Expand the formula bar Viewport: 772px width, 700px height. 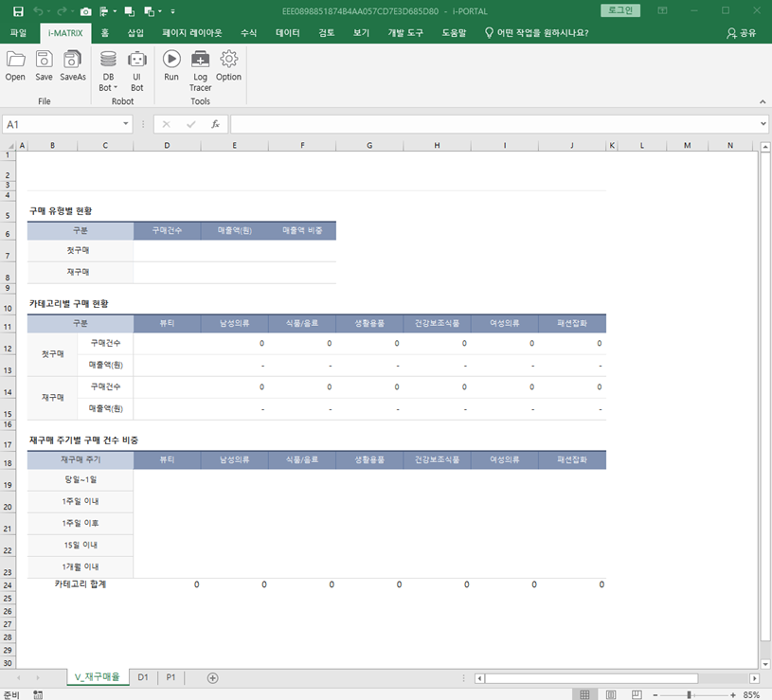point(763,124)
